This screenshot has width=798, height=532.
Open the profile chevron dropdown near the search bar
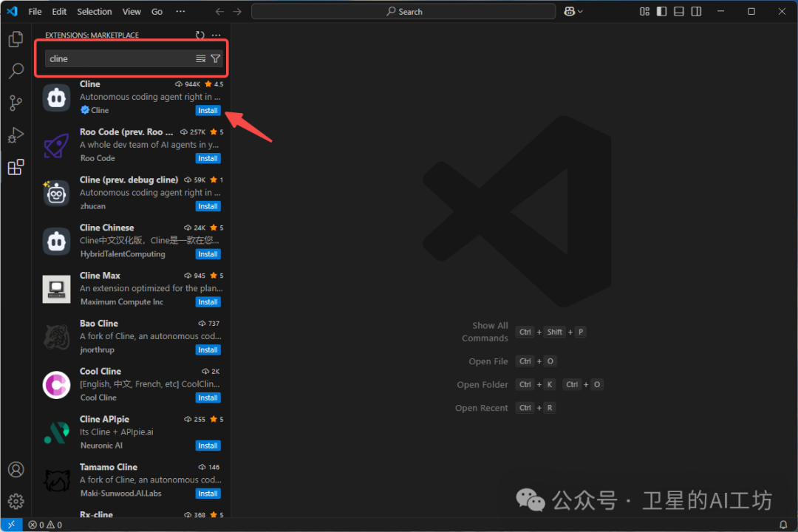coord(581,11)
